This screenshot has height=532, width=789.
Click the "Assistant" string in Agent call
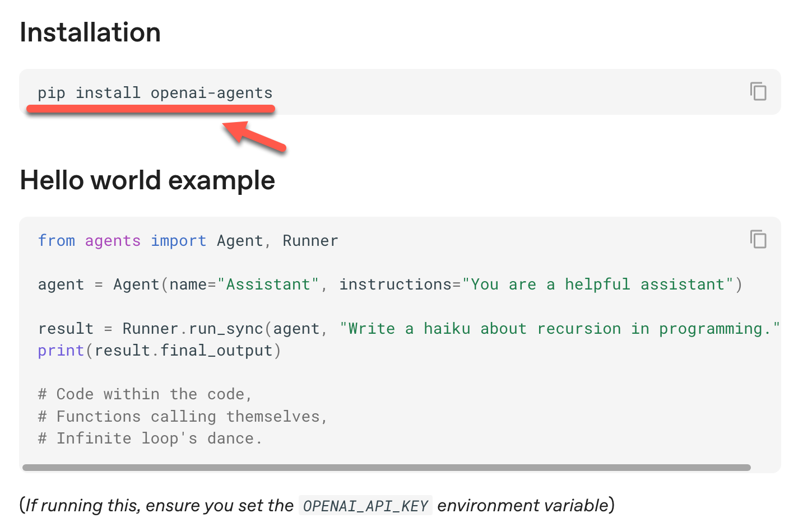pos(268,284)
